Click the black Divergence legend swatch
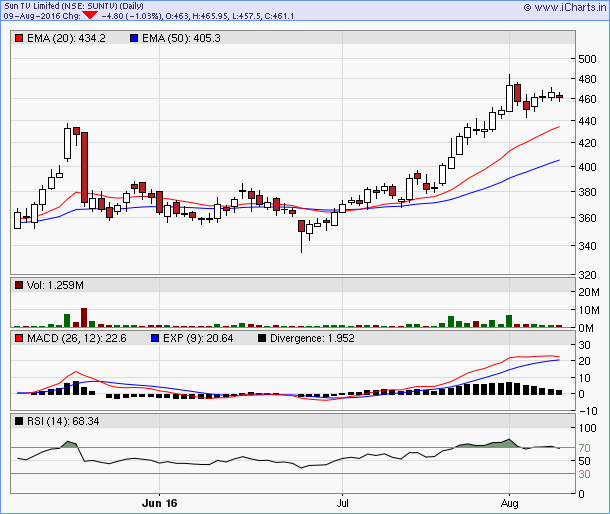The width and height of the screenshot is (610, 514). pyautogui.click(x=262, y=338)
